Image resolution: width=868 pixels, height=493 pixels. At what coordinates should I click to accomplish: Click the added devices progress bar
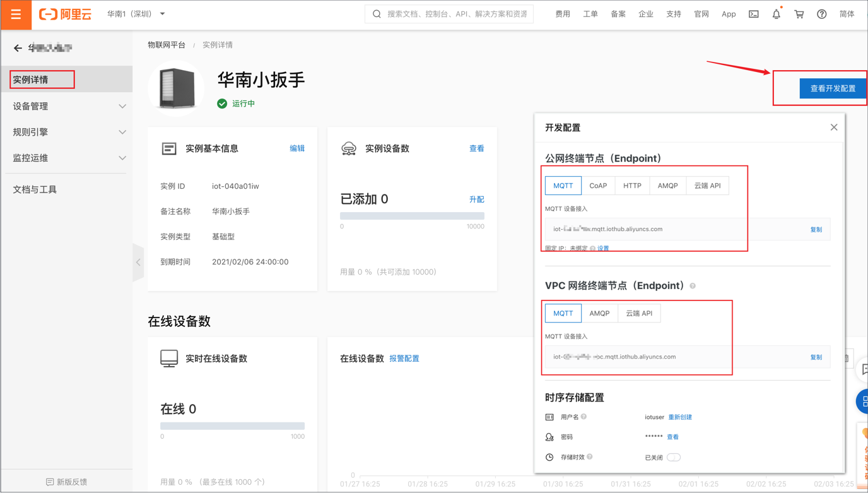click(x=412, y=216)
